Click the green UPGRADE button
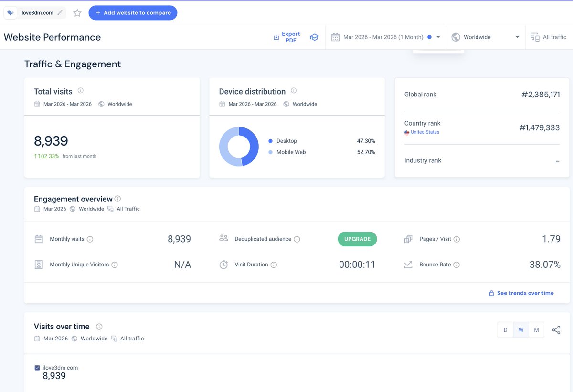The width and height of the screenshot is (573, 392). click(357, 239)
